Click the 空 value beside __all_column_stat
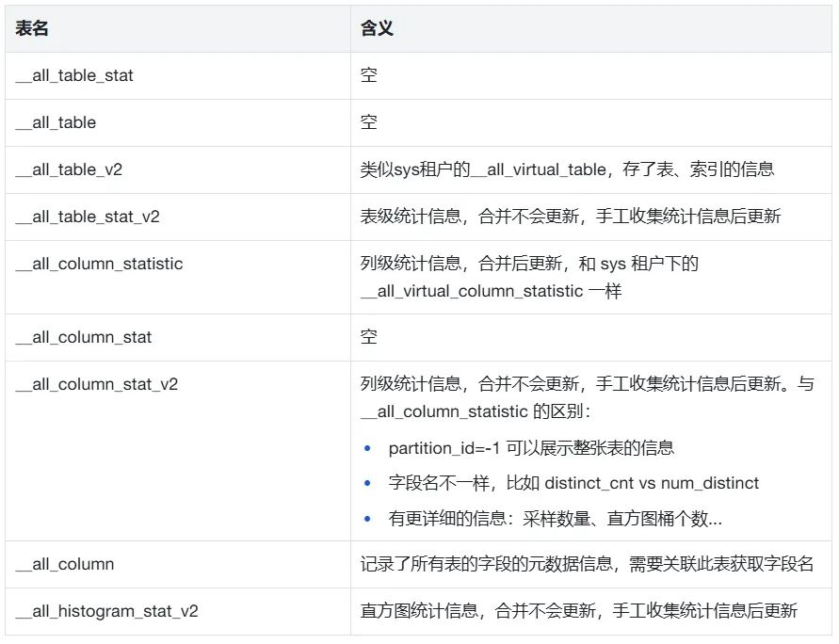Screen dimensions: 839x644 (x=369, y=337)
